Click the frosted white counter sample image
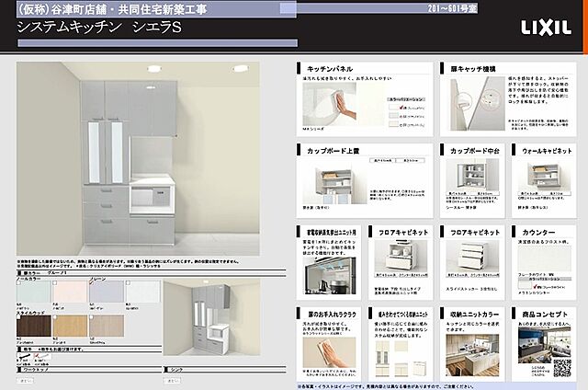 click(x=545, y=259)
